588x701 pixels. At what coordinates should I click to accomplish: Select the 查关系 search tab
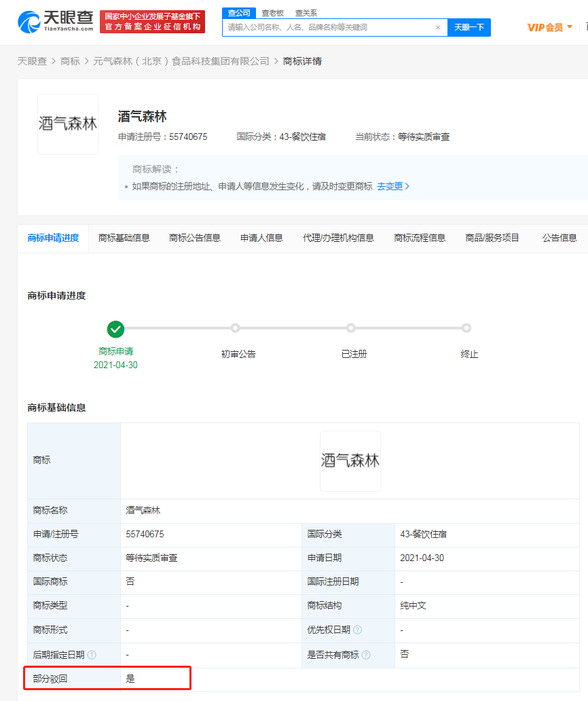306,13
